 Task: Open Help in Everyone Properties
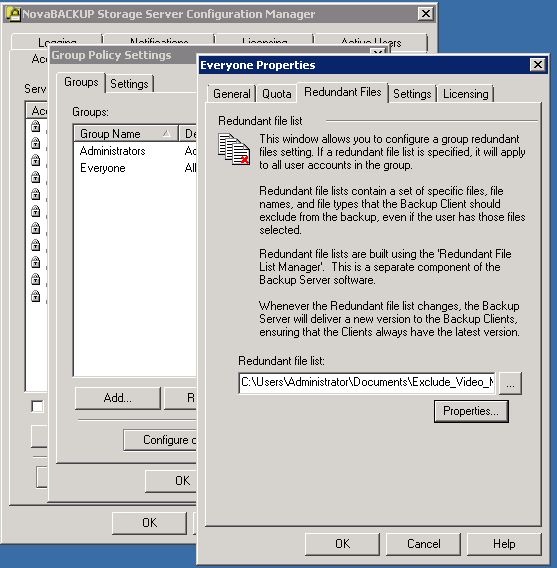504,544
